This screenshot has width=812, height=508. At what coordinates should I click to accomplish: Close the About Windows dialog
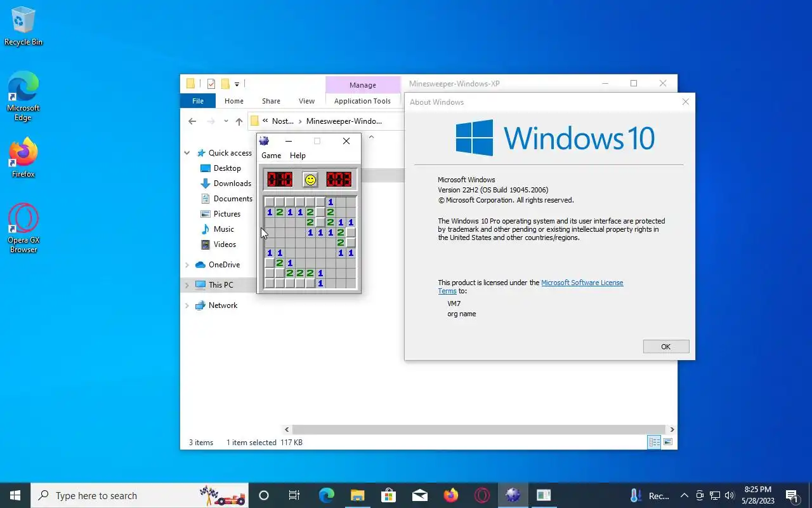click(685, 102)
